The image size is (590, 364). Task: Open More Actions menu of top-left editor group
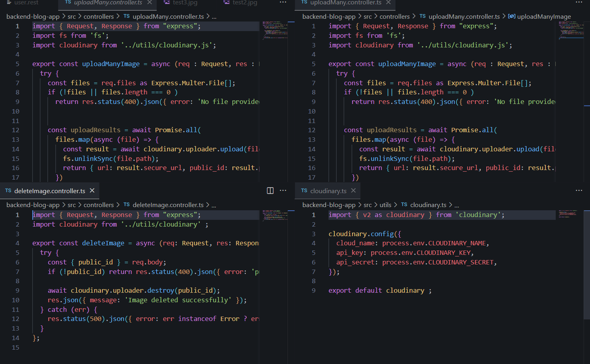[x=283, y=2]
